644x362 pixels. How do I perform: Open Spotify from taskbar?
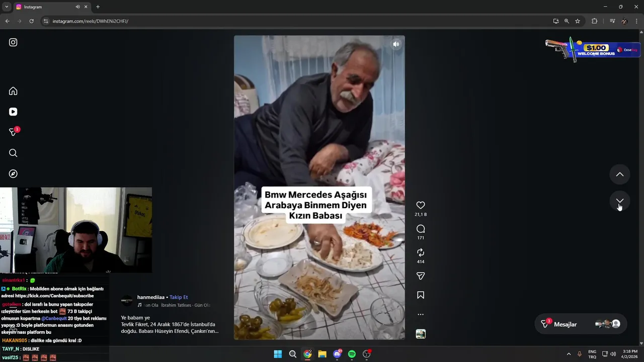tap(352, 354)
